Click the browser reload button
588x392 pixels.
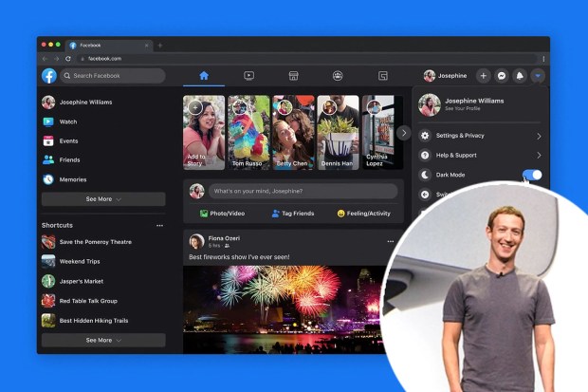(x=68, y=59)
